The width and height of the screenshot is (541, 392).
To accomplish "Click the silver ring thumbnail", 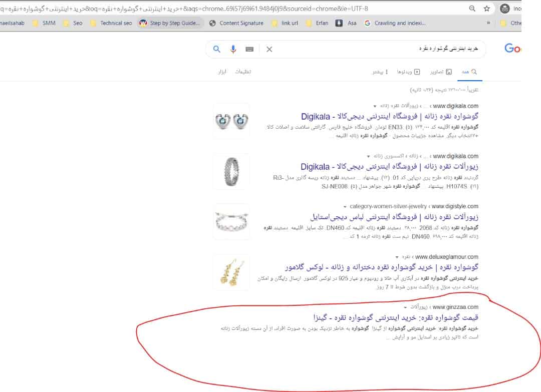I will click(231, 171).
